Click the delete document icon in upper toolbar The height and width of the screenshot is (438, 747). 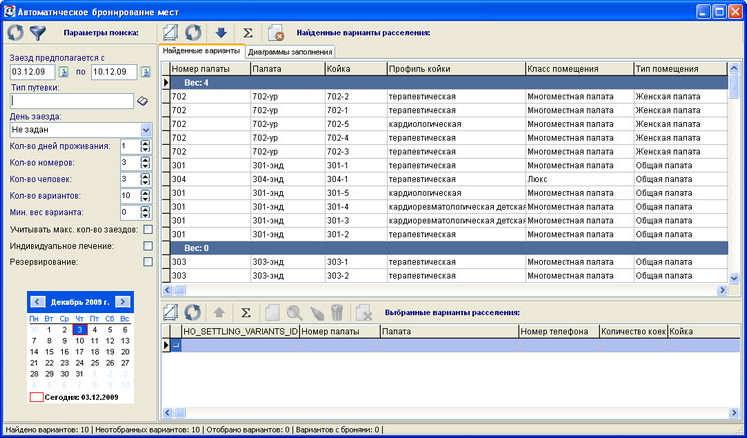coord(276,33)
